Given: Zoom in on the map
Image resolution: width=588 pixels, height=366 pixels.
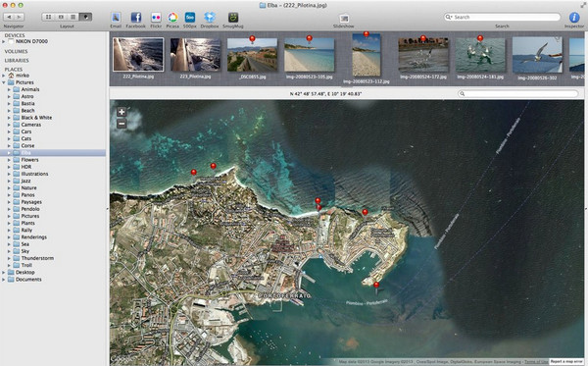Looking at the screenshot, I should coord(122,112).
